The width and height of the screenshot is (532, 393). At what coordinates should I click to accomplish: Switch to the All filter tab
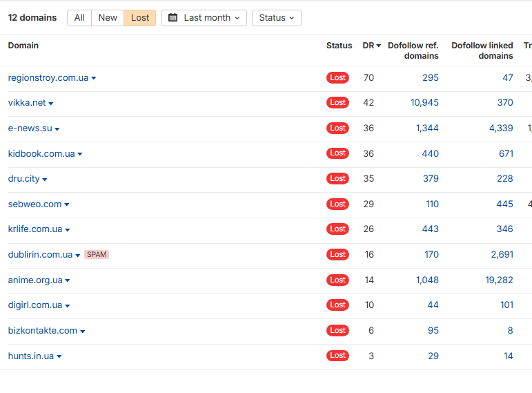(79, 18)
